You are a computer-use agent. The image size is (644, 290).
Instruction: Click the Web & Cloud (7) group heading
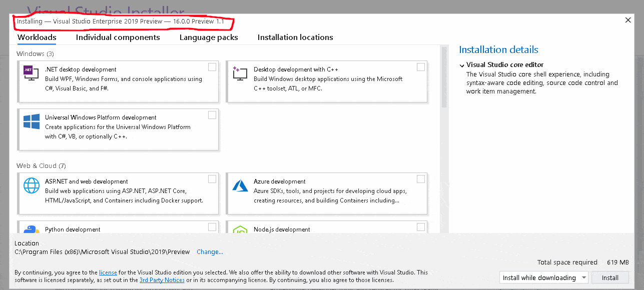[41, 165]
